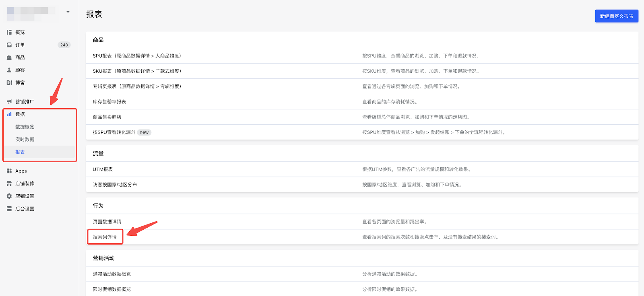This screenshot has height=296, width=644.
Task: Click the 概览 overview icon in sidebar
Action: tap(9, 32)
